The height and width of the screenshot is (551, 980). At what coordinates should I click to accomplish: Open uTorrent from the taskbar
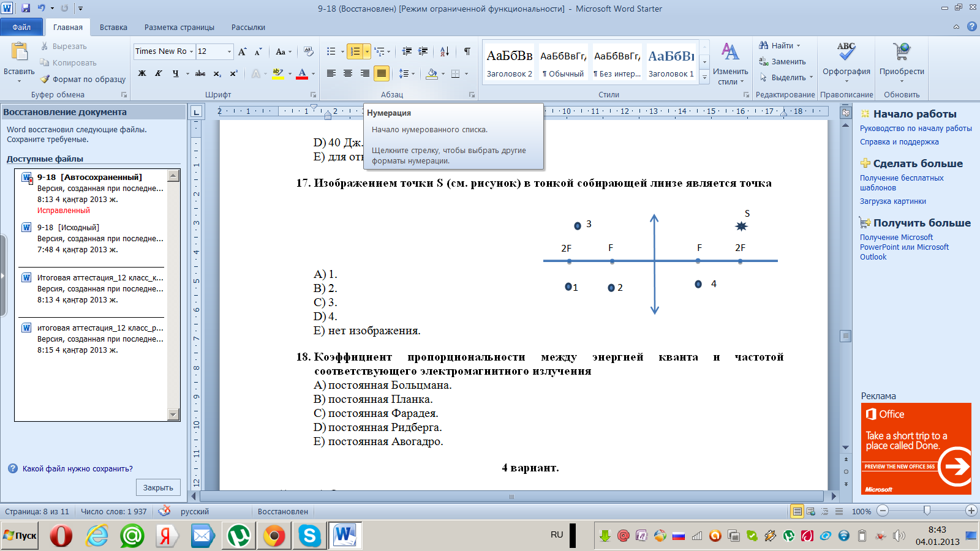coord(238,536)
